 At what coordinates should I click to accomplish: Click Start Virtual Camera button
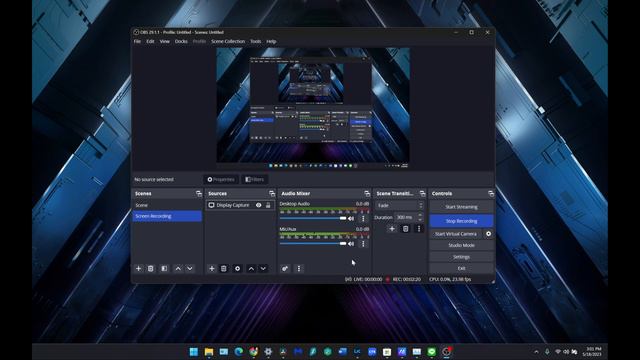[x=456, y=234]
